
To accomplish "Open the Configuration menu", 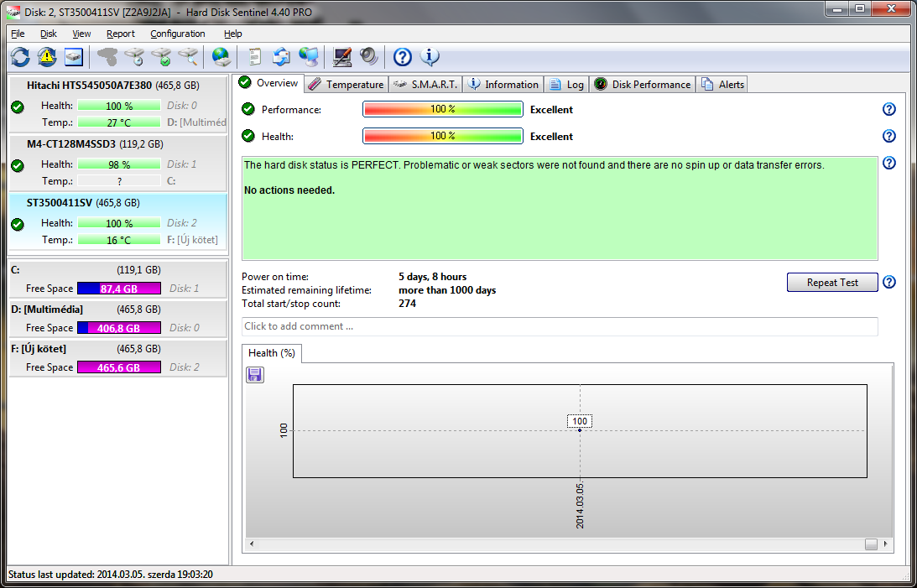I will tap(178, 34).
